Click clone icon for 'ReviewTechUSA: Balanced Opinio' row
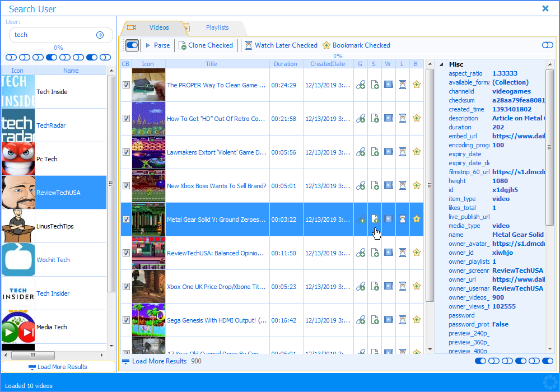 375,253
